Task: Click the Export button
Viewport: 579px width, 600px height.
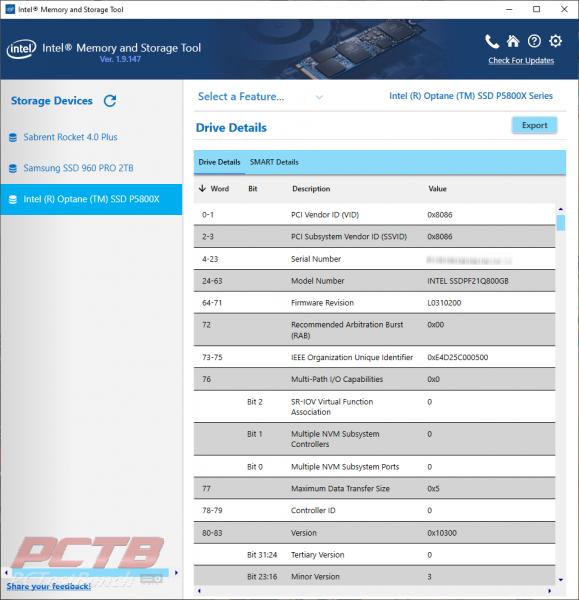Action: point(534,125)
